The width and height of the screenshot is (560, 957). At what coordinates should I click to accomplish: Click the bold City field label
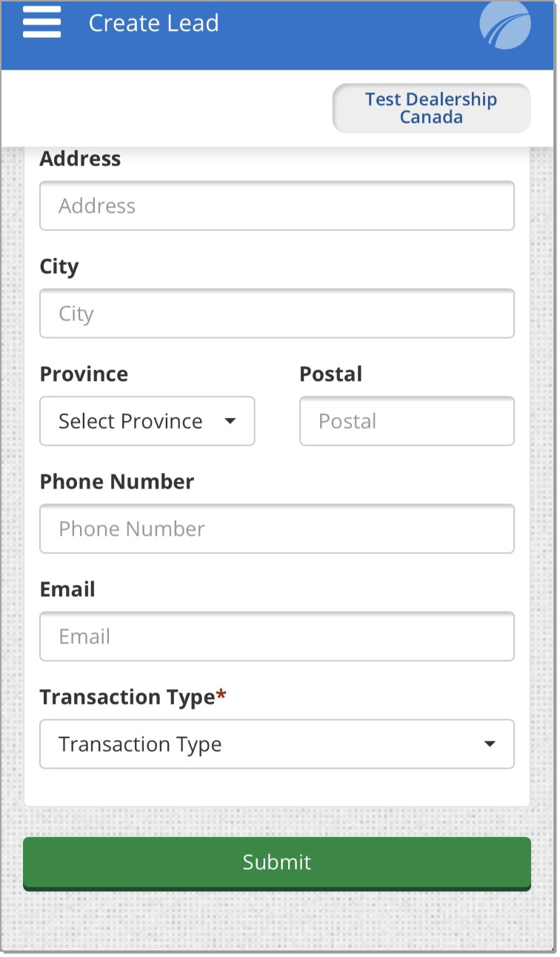[x=59, y=267]
